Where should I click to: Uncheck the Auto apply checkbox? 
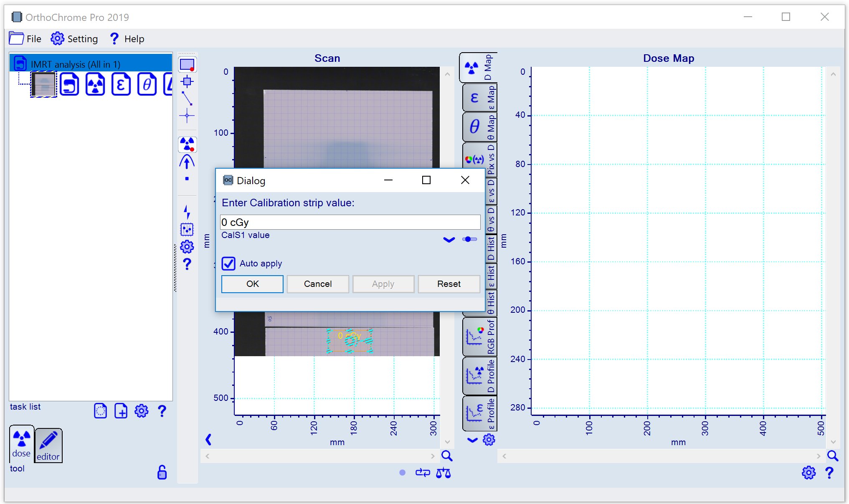pos(228,263)
